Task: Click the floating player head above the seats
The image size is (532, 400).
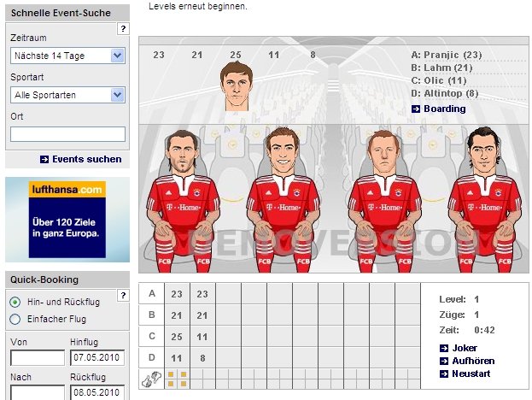Action: click(235, 85)
